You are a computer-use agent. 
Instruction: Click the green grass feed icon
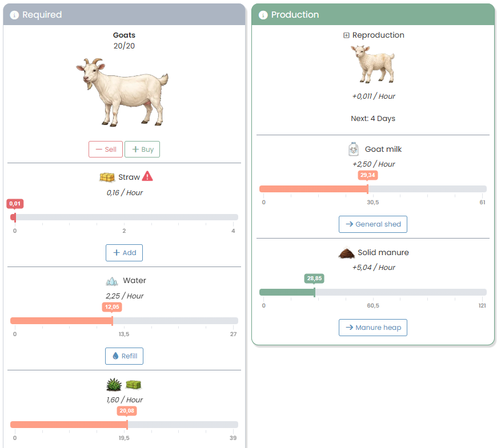pyautogui.click(x=113, y=385)
